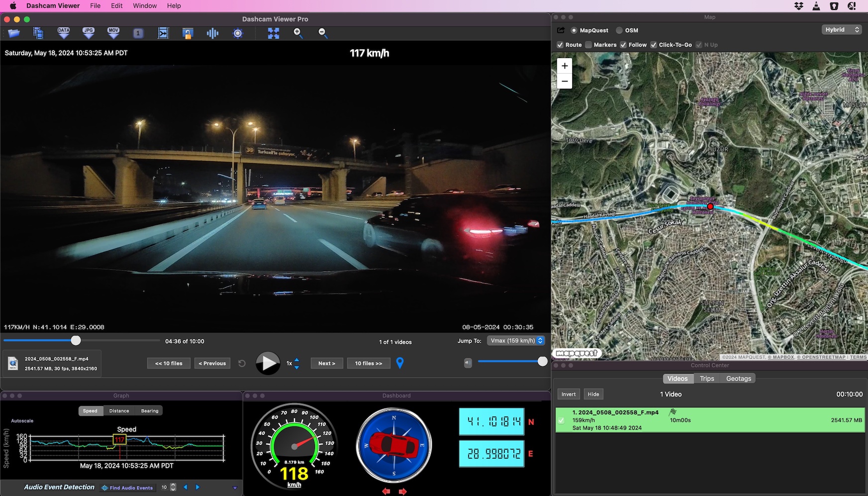The width and height of the screenshot is (868, 496).
Task: Zoom in on map with plus
Action: coord(565,66)
